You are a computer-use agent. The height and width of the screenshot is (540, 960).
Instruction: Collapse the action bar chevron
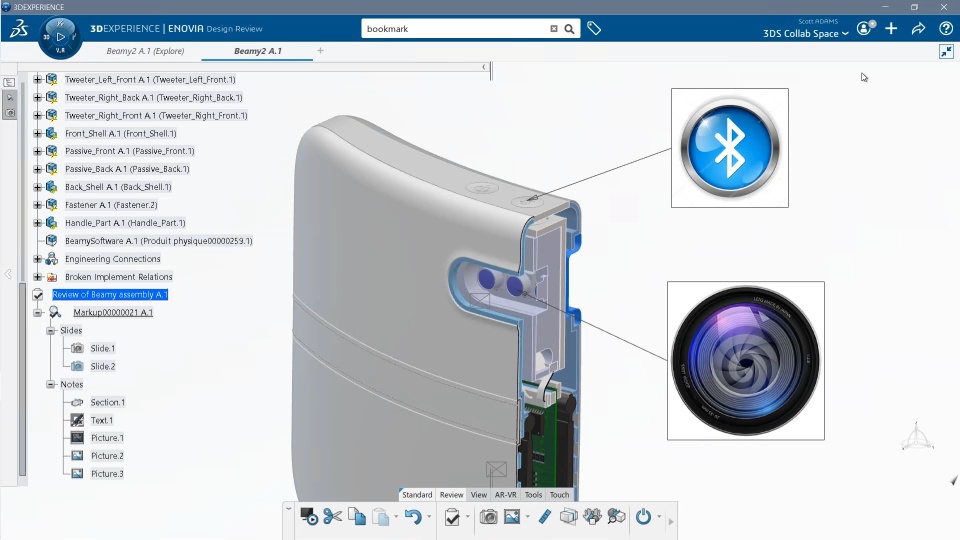pos(288,508)
